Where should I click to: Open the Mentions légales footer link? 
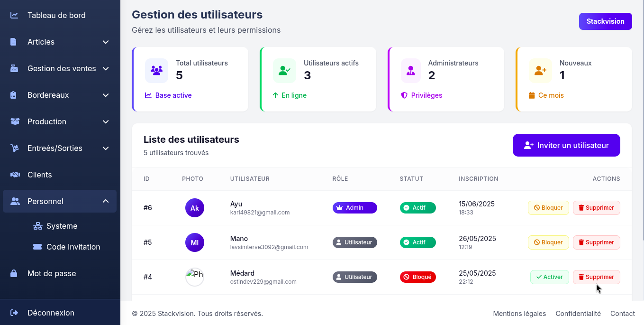pyautogui.click(x=519, y=314)
